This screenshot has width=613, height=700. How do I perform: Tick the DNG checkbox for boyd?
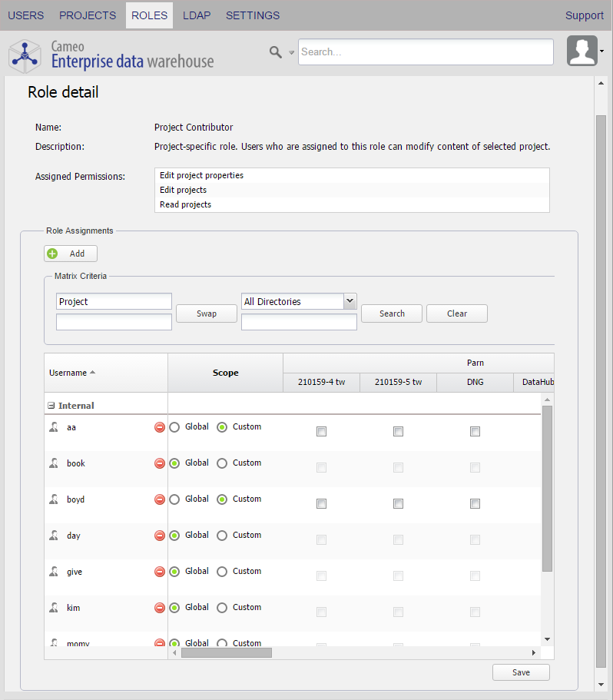click(x=475, y=504)
